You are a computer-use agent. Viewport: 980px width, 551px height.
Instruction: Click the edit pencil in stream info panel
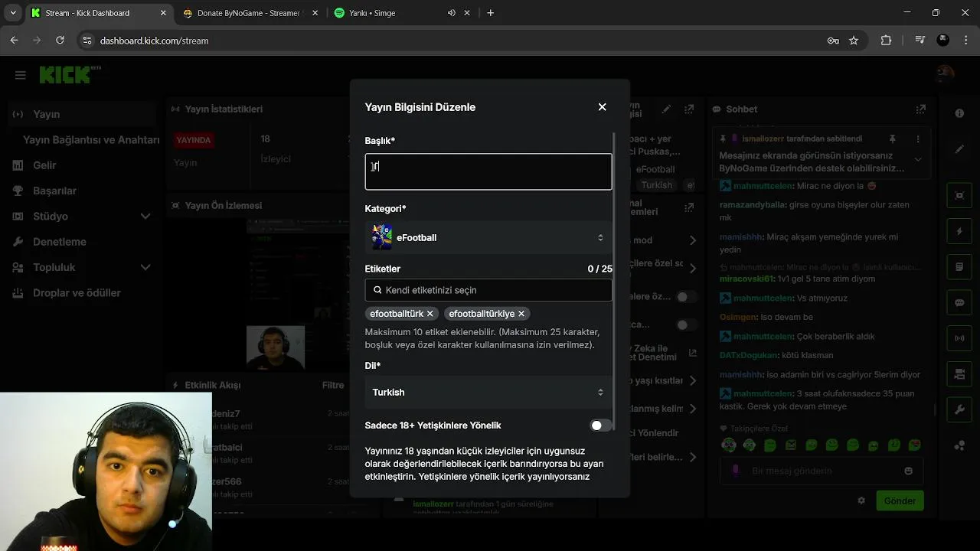tap(666, 109)
